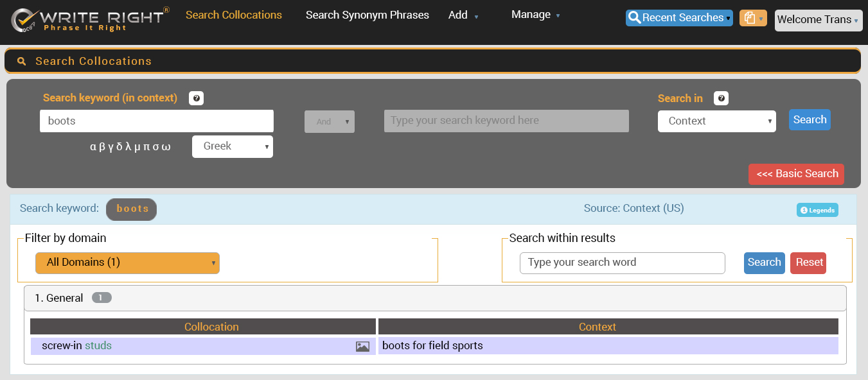Expand the Search in Context dropdown
This screenshot has height=380, width=868.
716,121
